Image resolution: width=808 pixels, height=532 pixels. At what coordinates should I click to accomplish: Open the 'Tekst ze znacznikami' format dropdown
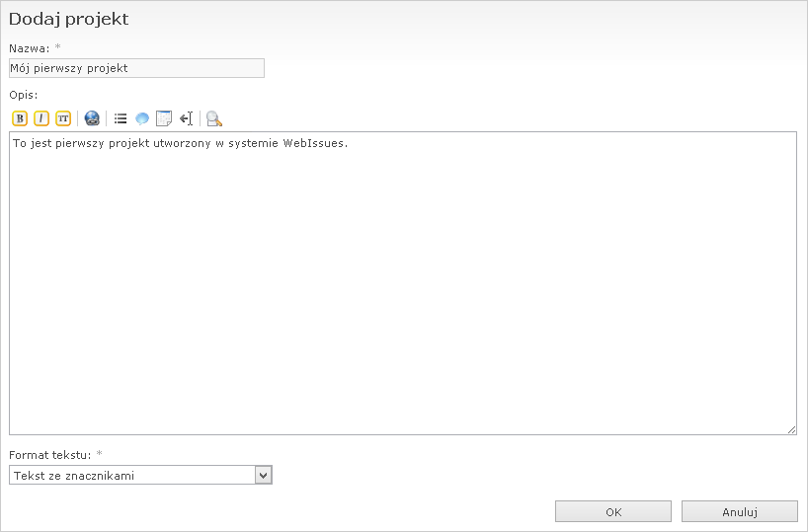(x=132, y=476)
